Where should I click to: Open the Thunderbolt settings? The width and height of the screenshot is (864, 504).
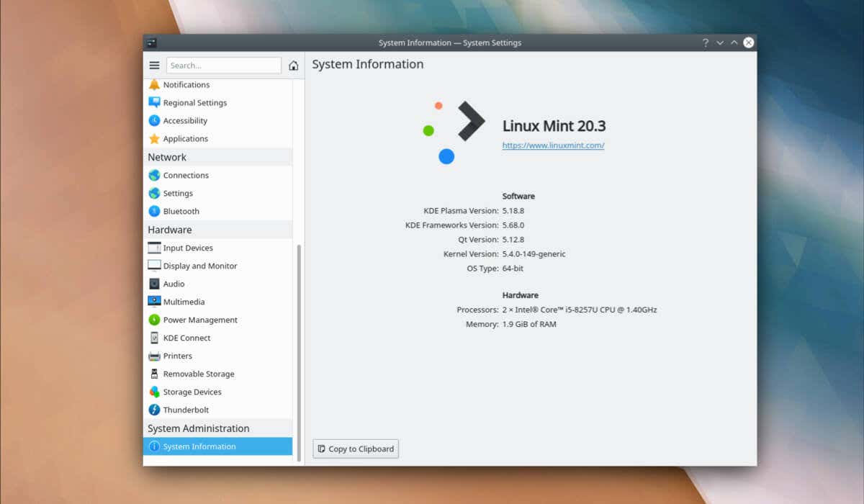(x=217, y=410)
